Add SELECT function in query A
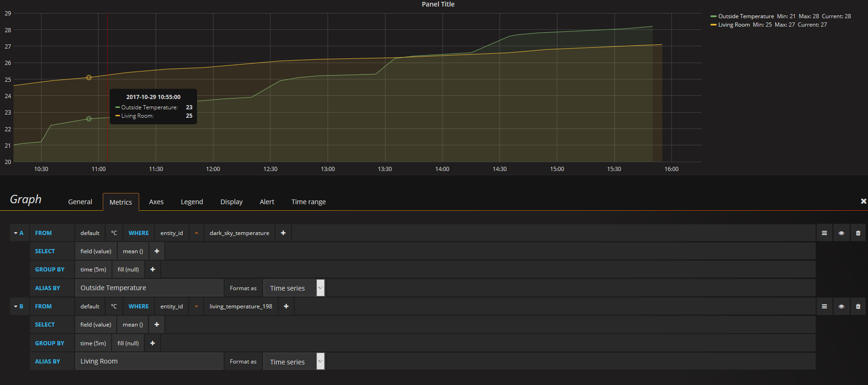The image size is (868, 385). 157,251
